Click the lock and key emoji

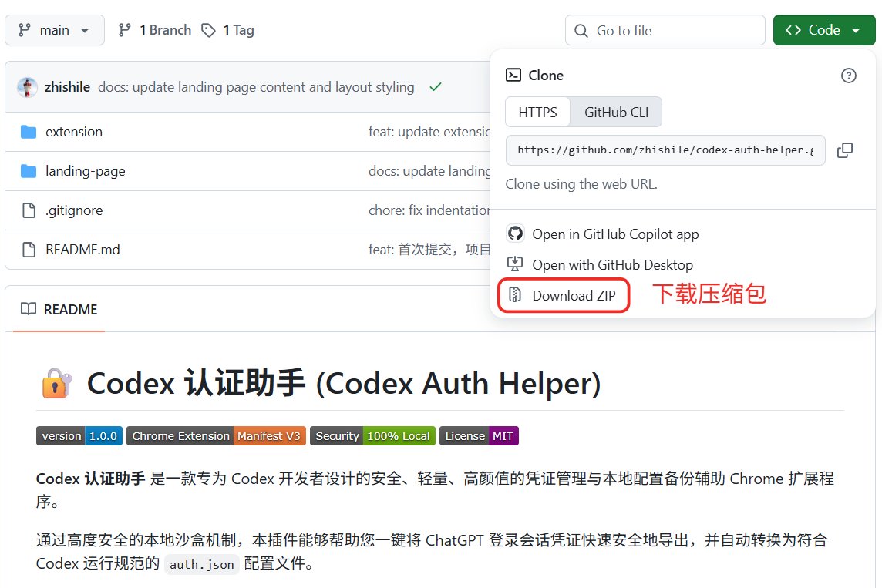[57, 383]
